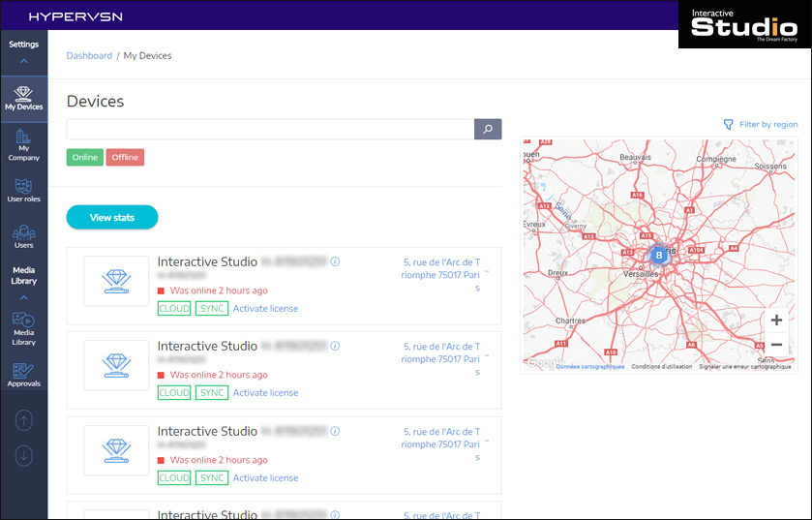Collapse the Settings section chevron
The height and width of the screenshot is (520, 812).
pyautogui.click(x=24, y=61)
